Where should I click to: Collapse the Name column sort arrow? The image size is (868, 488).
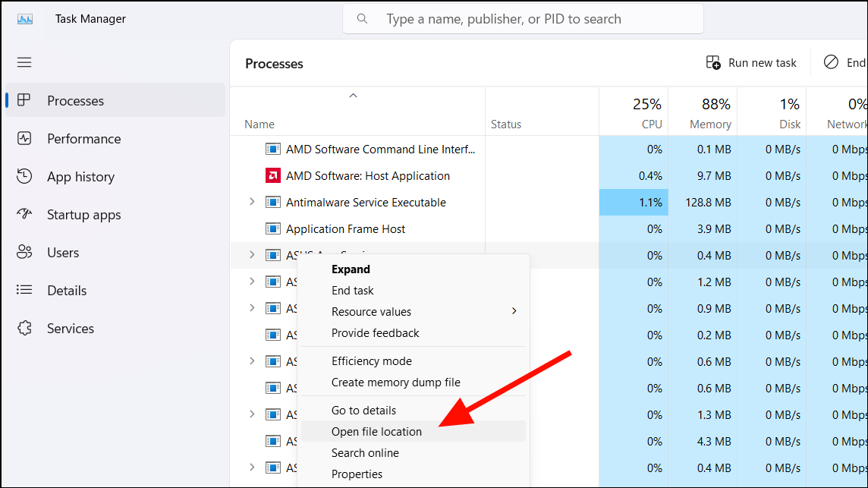pos(353,96)
